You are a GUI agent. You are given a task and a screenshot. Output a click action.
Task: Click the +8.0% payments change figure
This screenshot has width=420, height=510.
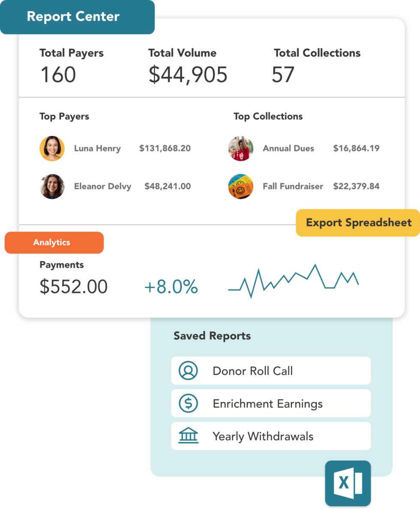click(x=171, y=287)
